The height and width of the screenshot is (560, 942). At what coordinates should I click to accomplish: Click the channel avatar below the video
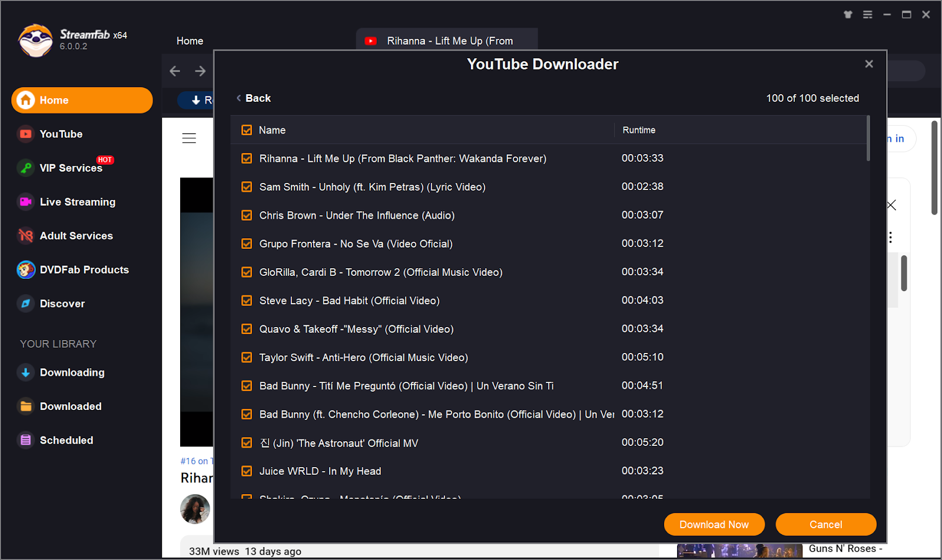195,509
